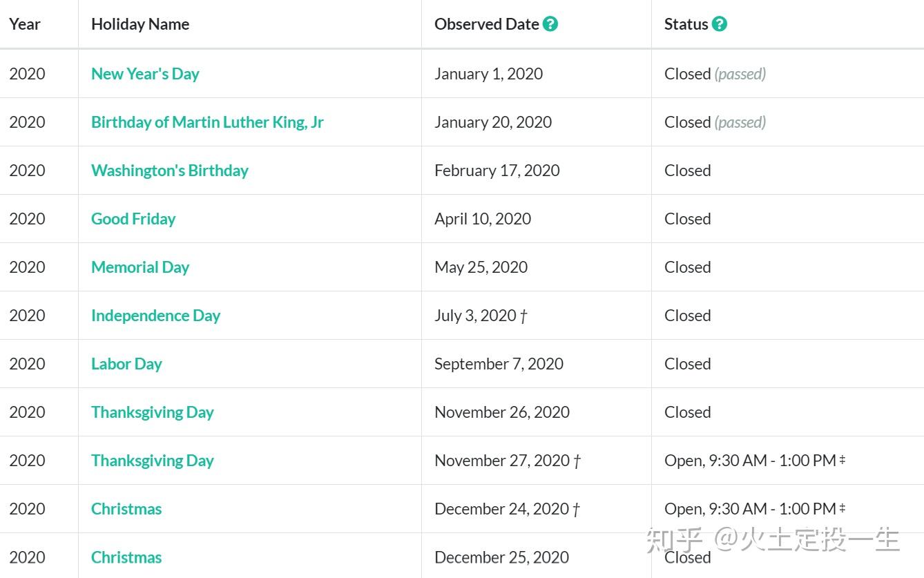Click the Year column header

click(25, 24)
